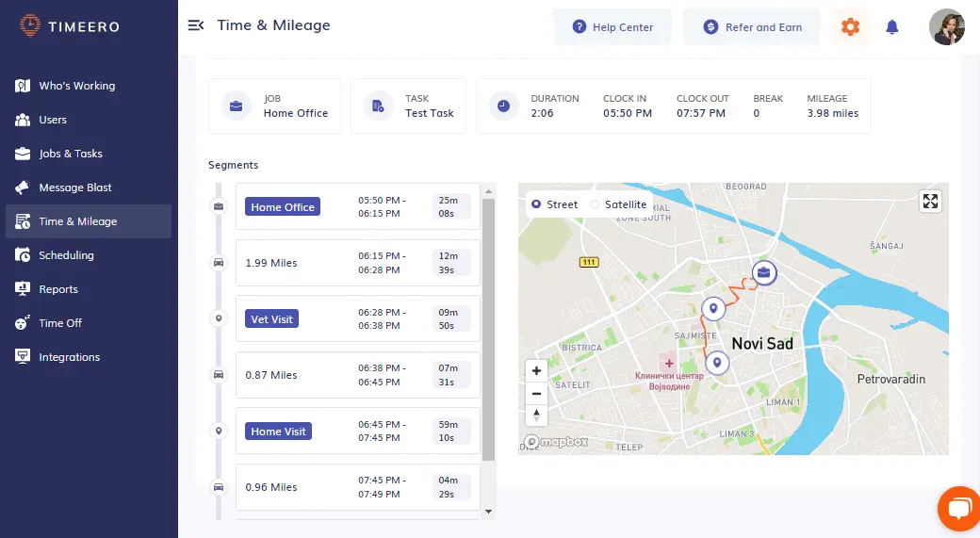Select the Home Visit segment tag
This screenshot has width=980, height=538.
tap(278, 432)
